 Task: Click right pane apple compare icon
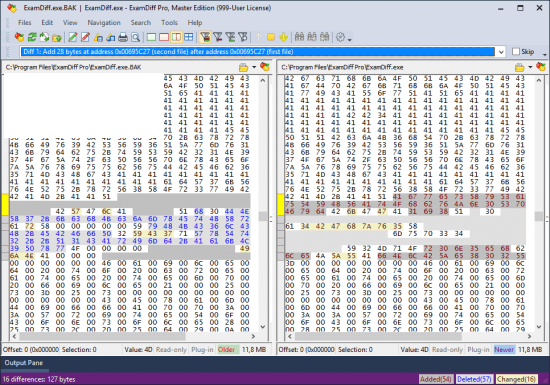[x=541, y=67]
